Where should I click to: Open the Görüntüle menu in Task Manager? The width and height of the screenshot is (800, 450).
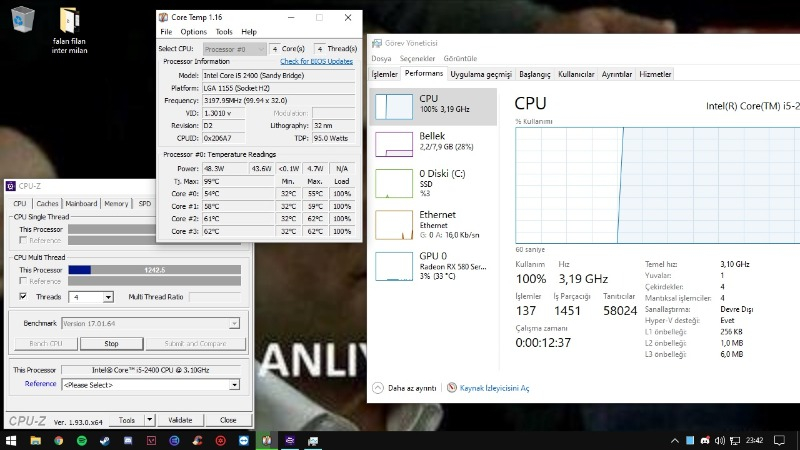pyautogui.click(x=460, y=59)
